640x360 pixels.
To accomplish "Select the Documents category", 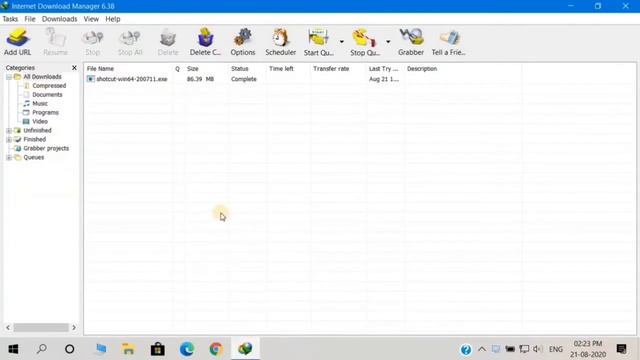I will tap(47, 95).
